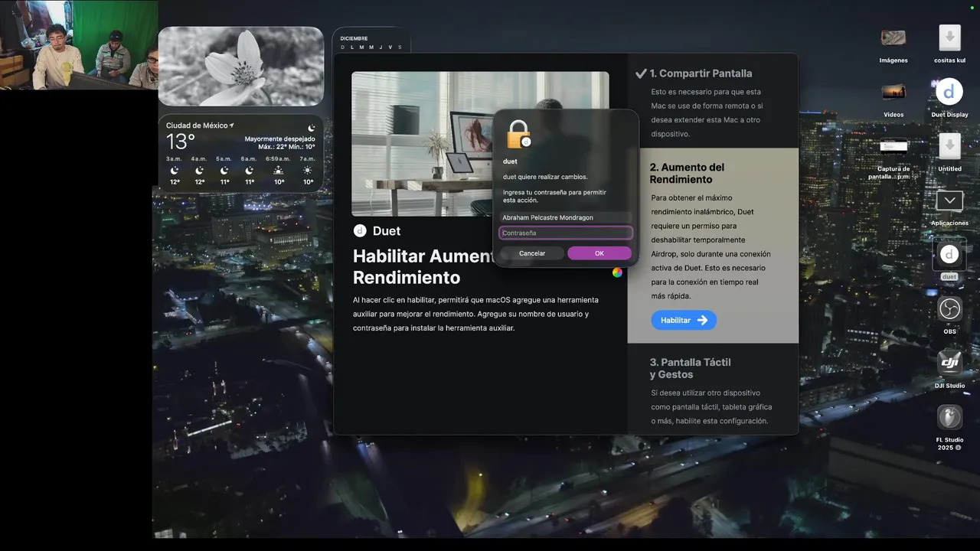Click the 7 a.m. sunny forecast entry
The image size is (980, 551).
point(308,171)
